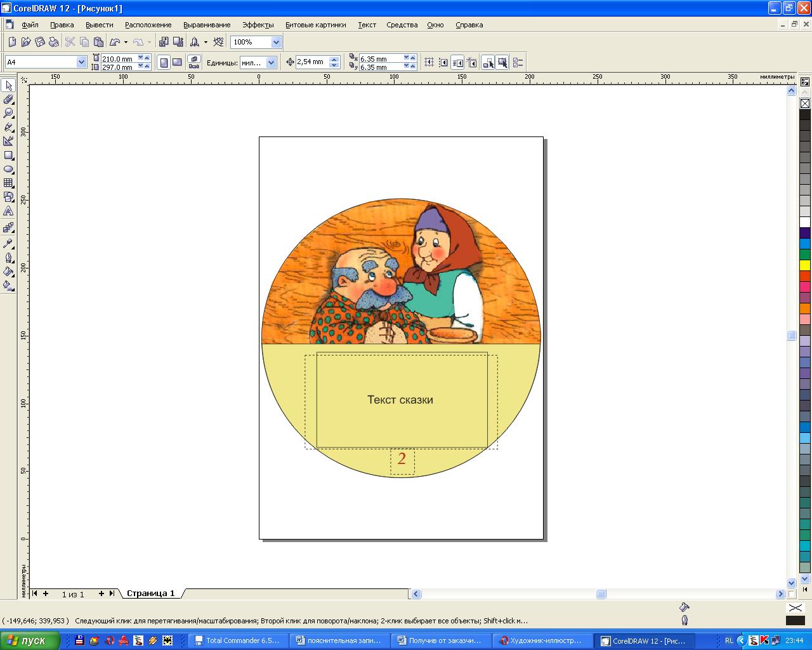The height and width of the screenshot is (650, 812).
Task: Expand the Undo history dropdown arrow
Action: [126, 42]
